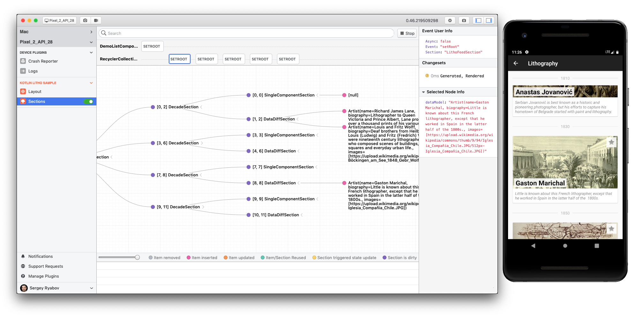Open settings via the gear icon
The image size is (644, 315).
click(x=450, y=20)
